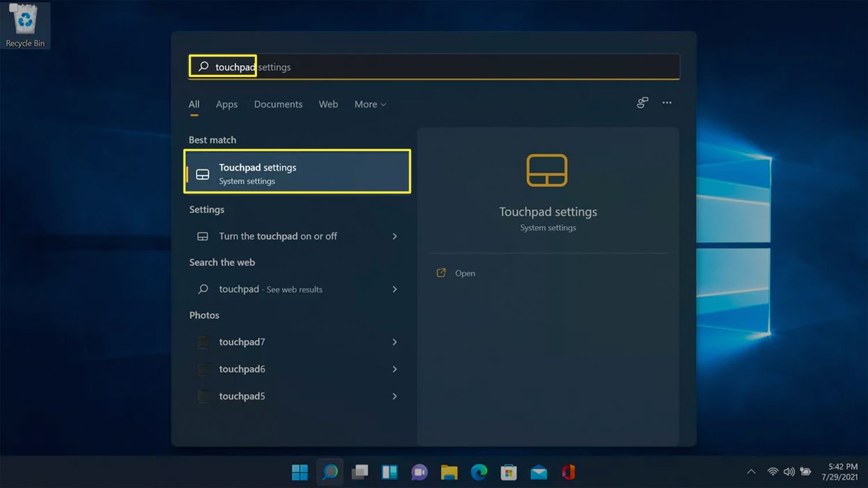This screenshot has height=488, width=868.
Task: Expand the touchpad web results arrow
Action: click(395, 289)
